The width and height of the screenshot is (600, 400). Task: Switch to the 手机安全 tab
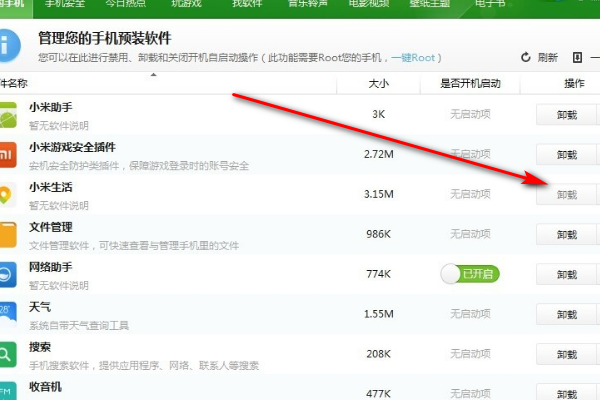click(x=65, y=4)
